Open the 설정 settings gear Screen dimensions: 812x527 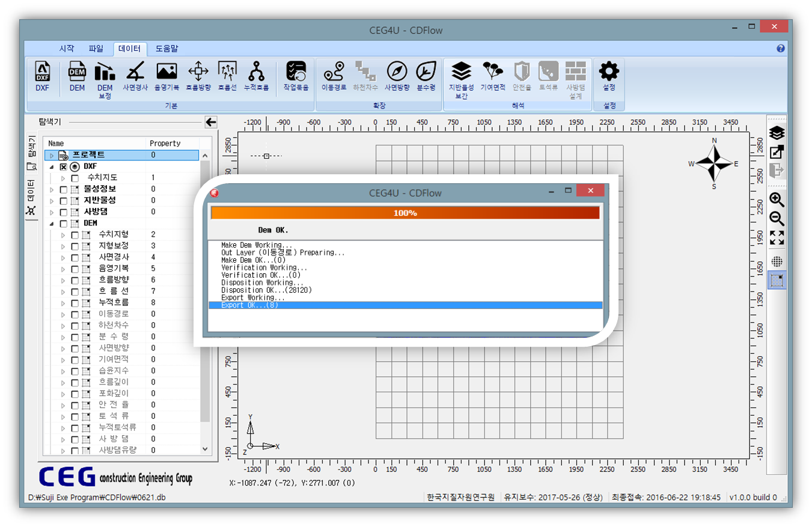609,76
